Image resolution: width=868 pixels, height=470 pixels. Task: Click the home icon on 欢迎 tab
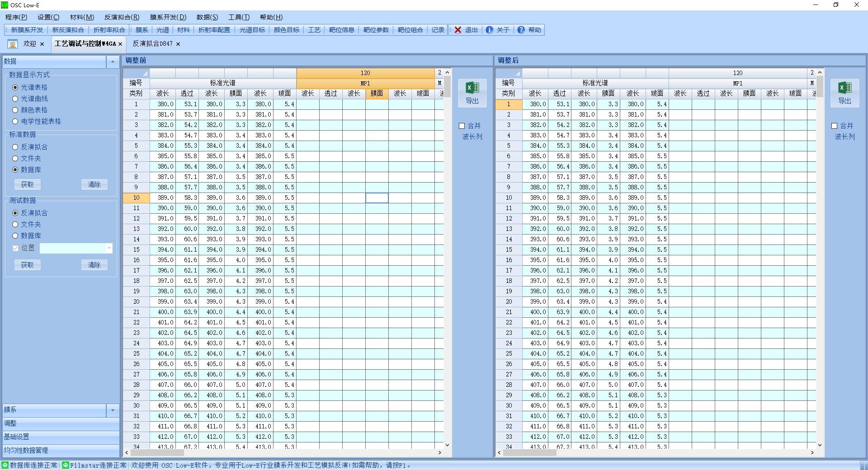(x=13, y=44)
